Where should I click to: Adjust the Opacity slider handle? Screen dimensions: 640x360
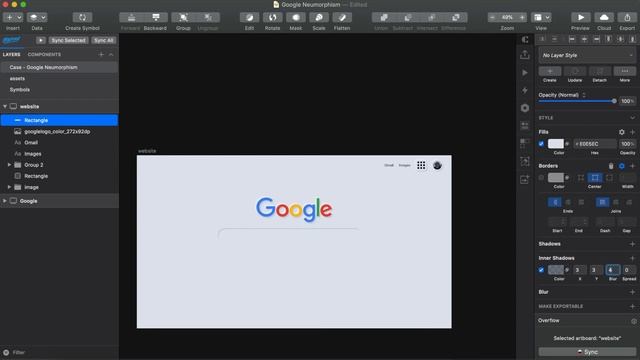pyautogui.click(x=614, y=101)
